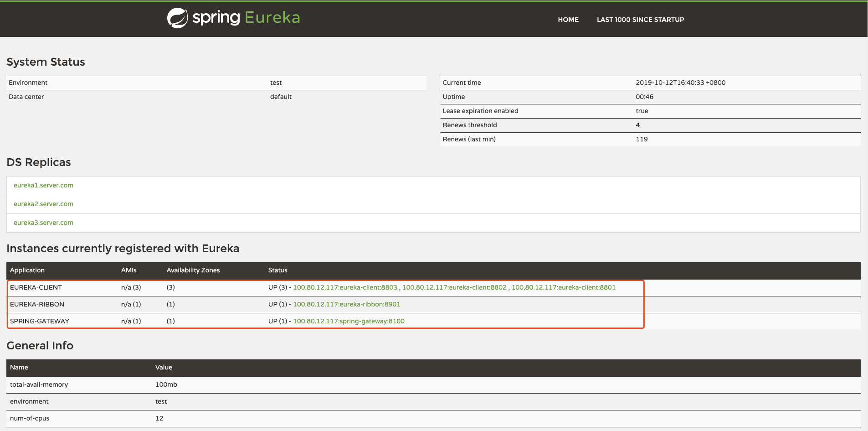The width and height of the screenshot is (868, 431).
Task: Select the num-of-cpus value 12
Action: click(159, 418)
